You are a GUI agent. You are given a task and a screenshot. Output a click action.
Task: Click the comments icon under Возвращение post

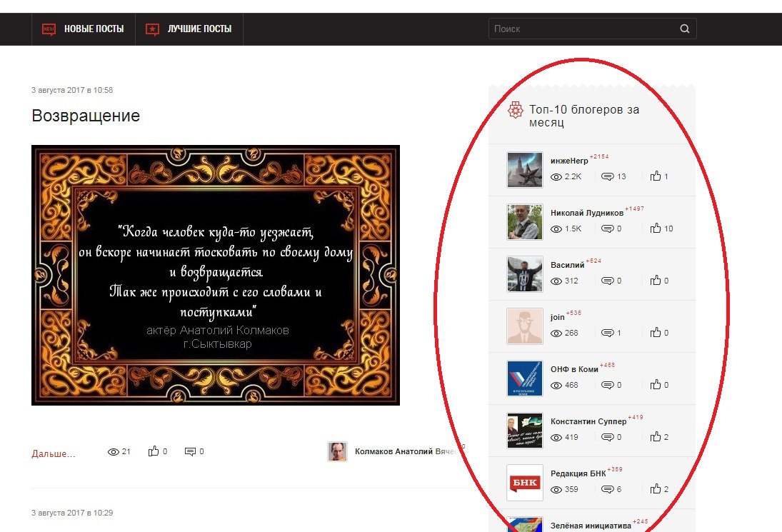tap(190, 451)
